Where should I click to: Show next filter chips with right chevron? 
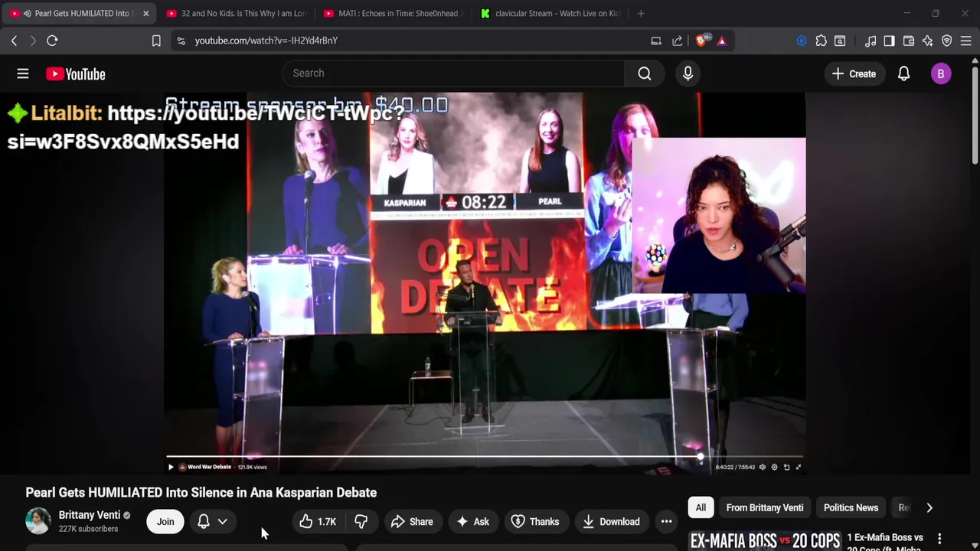tap(929, 507)
